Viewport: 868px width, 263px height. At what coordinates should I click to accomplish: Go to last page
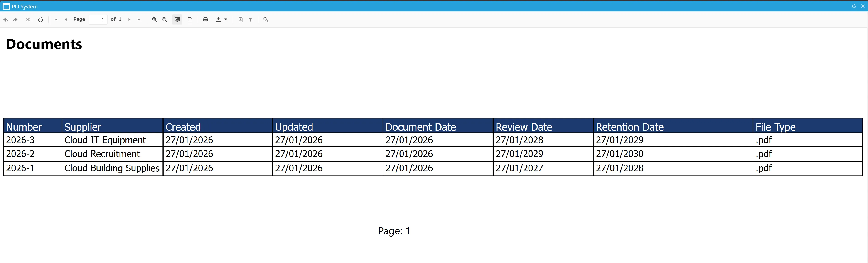[139, 20]
